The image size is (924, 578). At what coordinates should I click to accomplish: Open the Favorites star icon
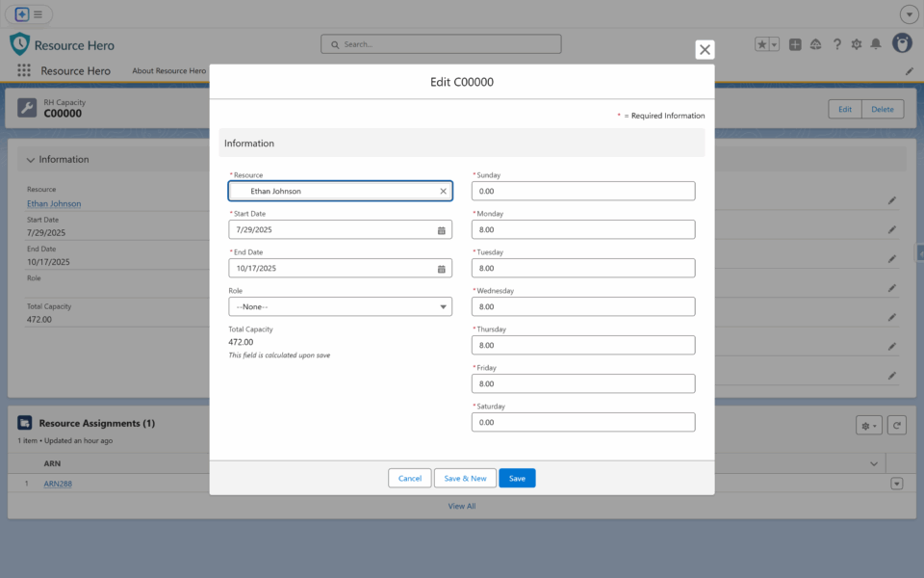(x=762, y=44)
